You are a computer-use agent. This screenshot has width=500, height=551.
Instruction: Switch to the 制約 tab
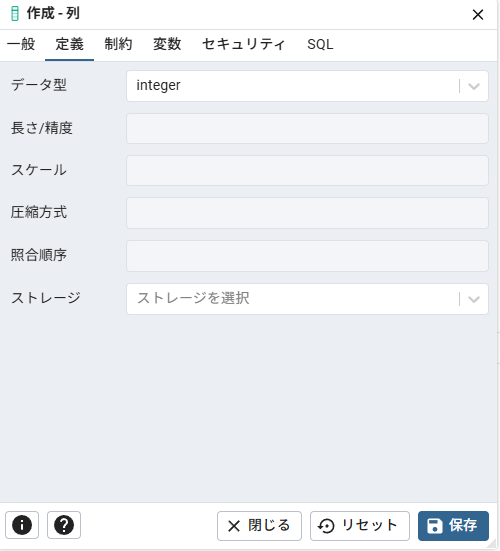coord(118,45)
